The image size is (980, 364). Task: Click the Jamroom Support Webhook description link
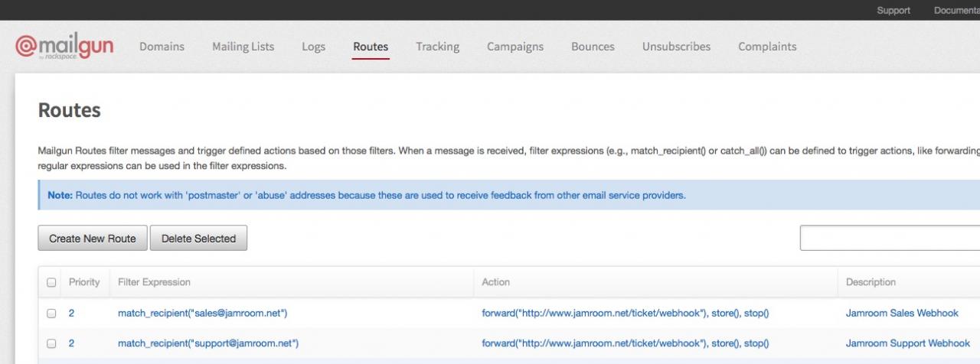(x=907, y=343)
